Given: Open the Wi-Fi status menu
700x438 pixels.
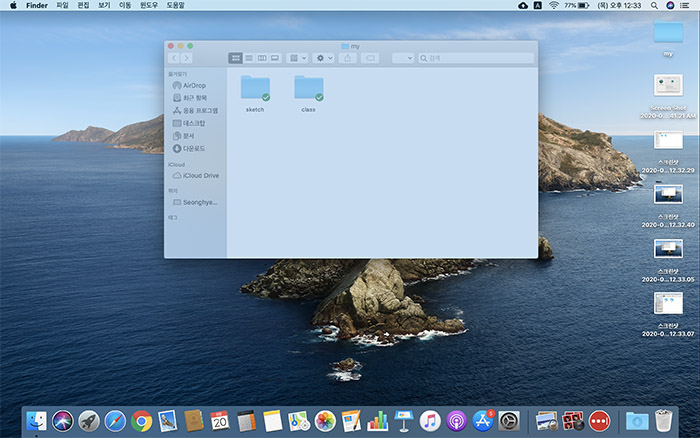Looking at the screenshot, I should click(554, 5).
